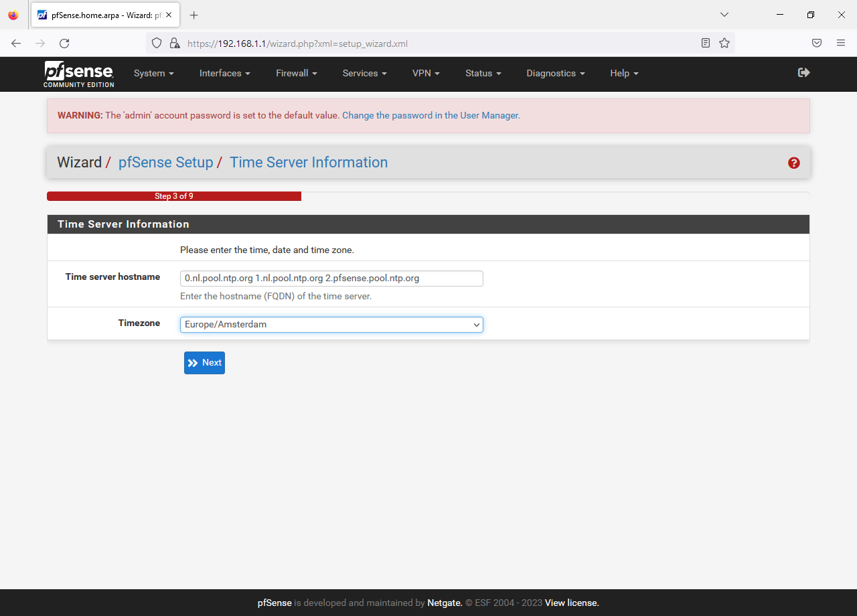Screen dimensions: 857x616
Task: Open the System menu
Action: pyautogui.click(x=154, y=74)
